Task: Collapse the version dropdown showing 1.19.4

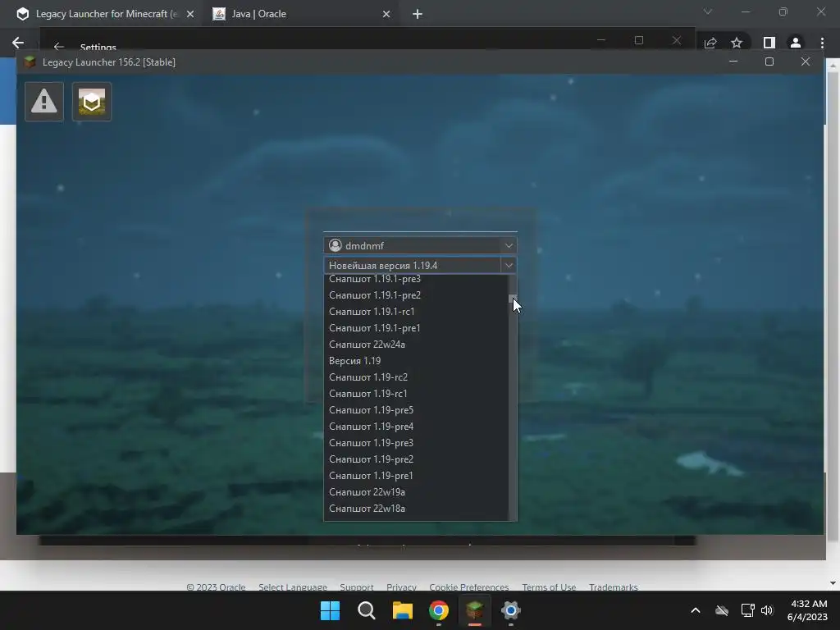Action: 509,265
